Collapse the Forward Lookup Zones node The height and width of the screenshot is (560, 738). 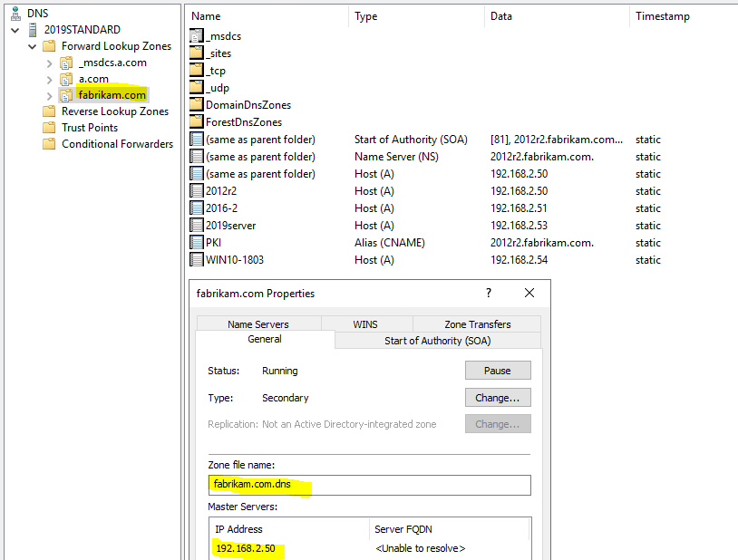(32, 46)
